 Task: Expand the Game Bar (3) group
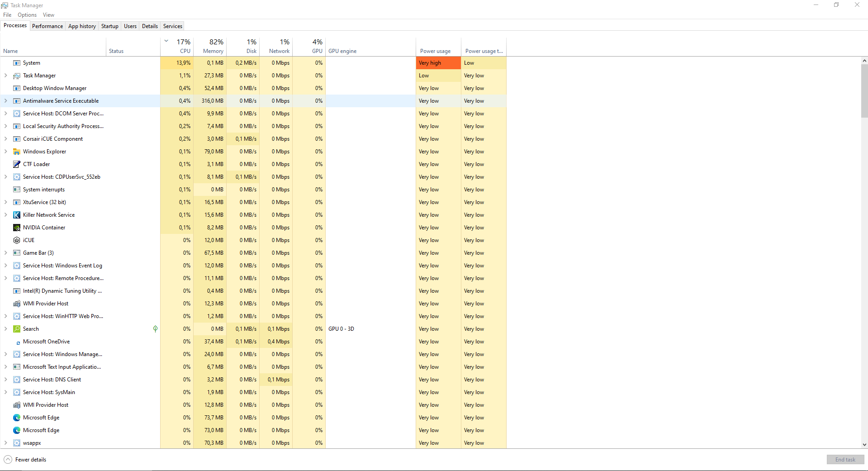(x=5, y=253)
